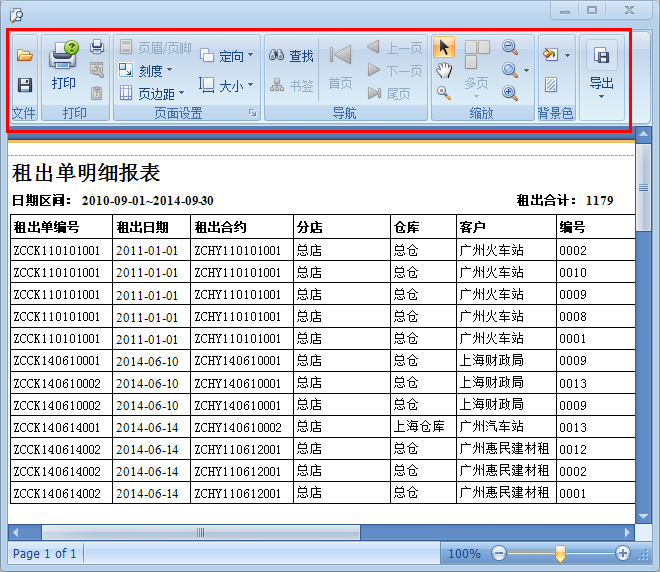
Task: Click the grayed print options icon
Action: (x=97, y=70)
